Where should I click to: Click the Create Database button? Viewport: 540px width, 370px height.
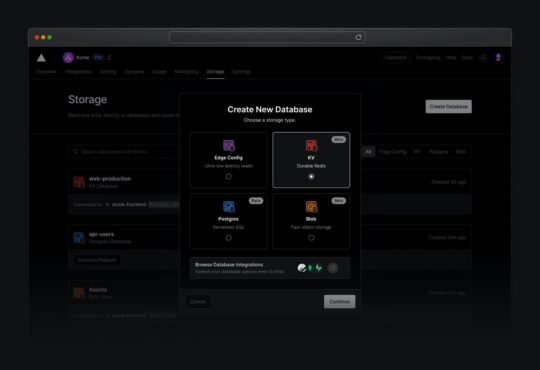448,106
